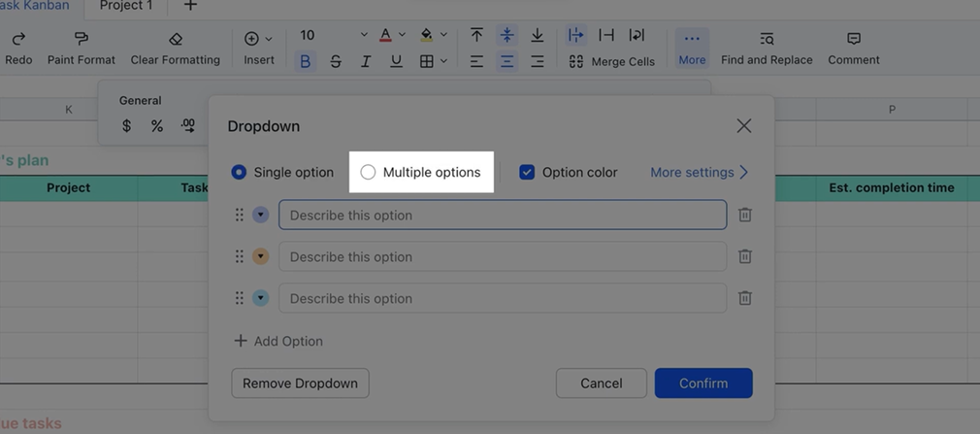Open Find and Replace tool
This screenshot has height=434, width=980.
(x=767, y=39)
